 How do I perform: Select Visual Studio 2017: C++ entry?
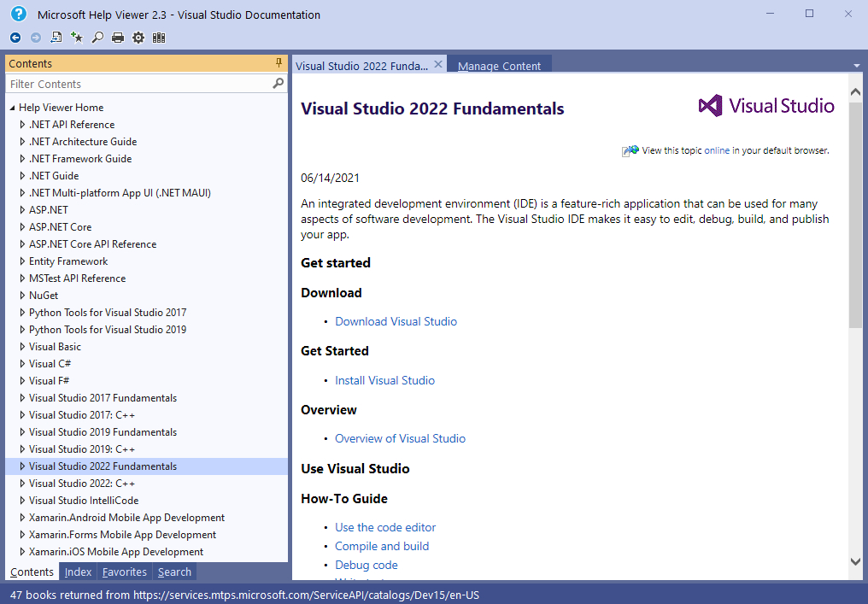[x=82, y=415]
